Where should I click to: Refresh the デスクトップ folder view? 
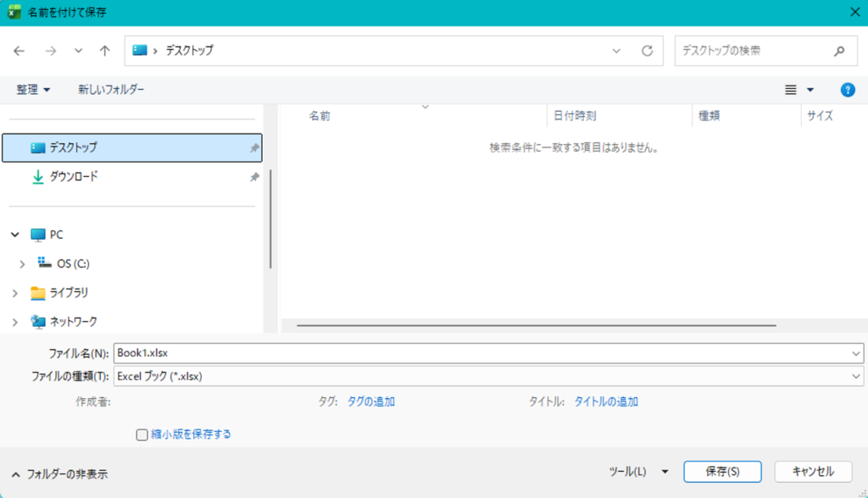point(647,51)
